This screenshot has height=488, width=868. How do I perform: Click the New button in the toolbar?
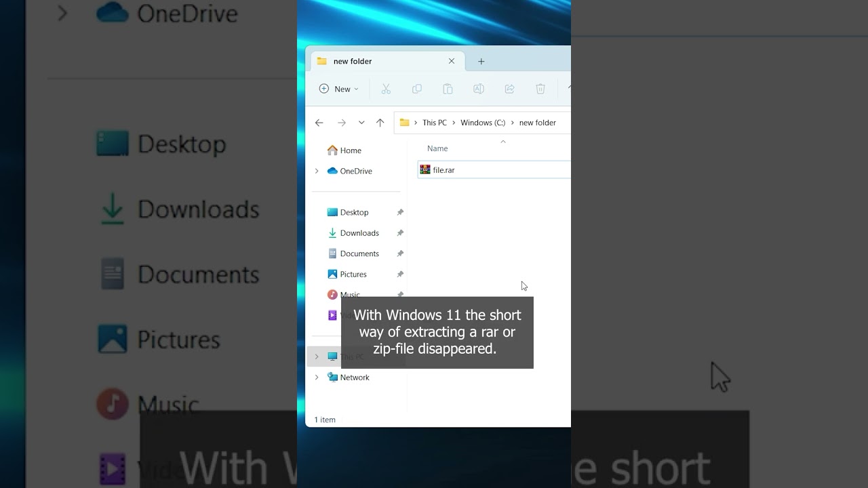click(338, 89)
